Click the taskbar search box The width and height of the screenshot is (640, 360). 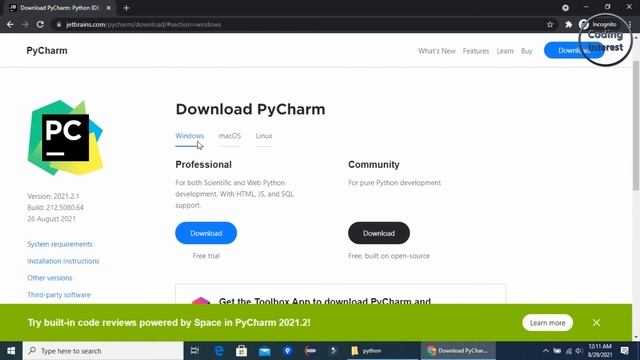pyautogui.click(x=103, y=351)
